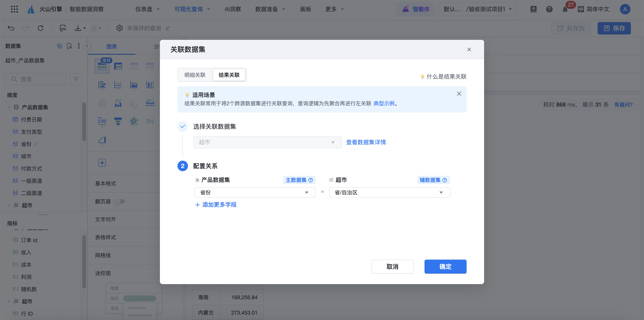The width and height of the screenshot is (644, 320).
Task: Click the 确定 button
Action: point(445,267)
